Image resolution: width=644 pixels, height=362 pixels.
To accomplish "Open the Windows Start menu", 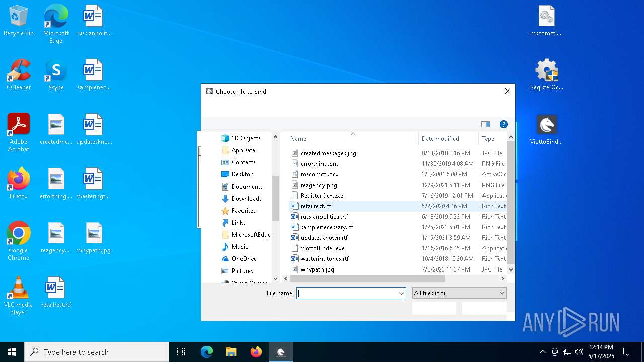I will click(12, 352).
